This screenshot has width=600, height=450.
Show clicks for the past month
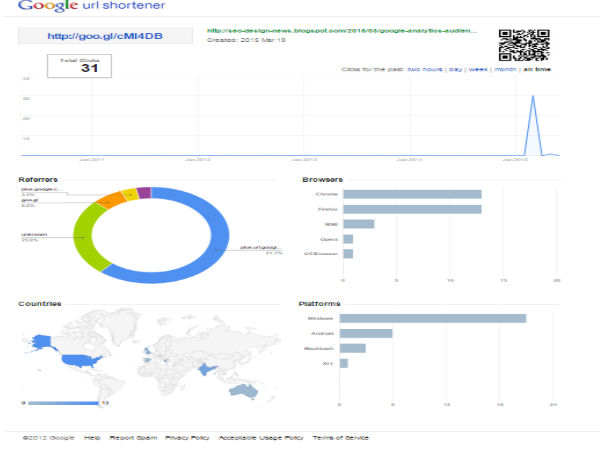click(505, 69)
